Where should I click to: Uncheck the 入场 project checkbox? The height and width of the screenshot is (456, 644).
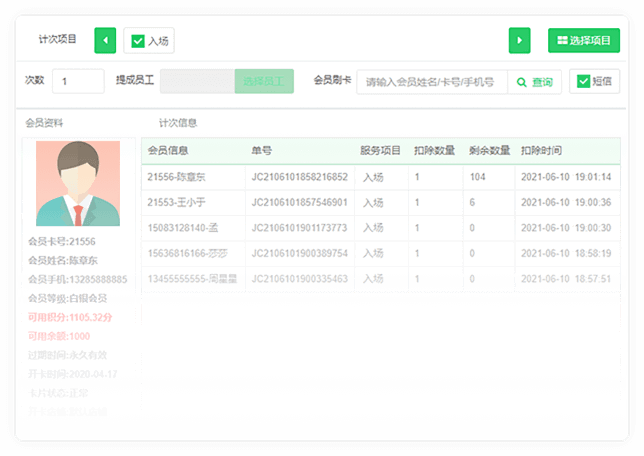coord(138,41)
